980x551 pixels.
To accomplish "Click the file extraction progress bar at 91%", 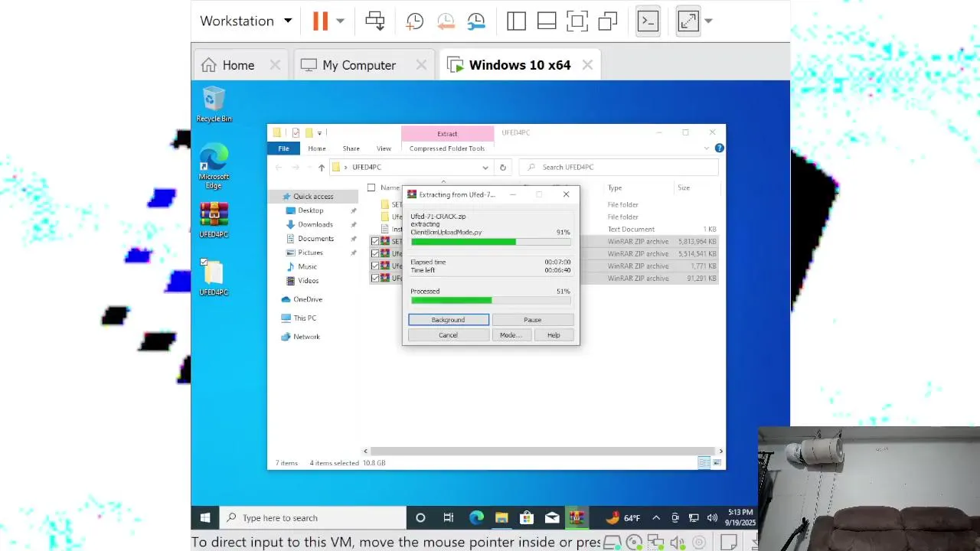I will 491,242.
